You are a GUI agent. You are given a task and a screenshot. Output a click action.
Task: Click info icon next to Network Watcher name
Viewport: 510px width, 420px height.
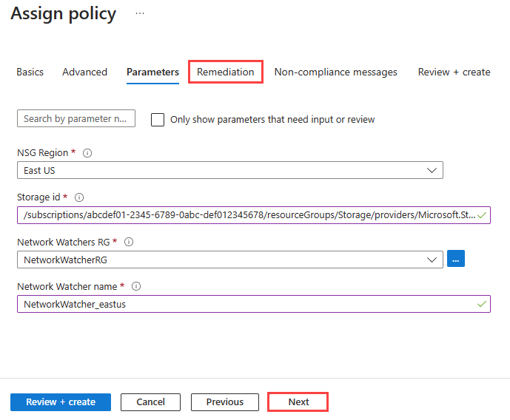(136, 287)
